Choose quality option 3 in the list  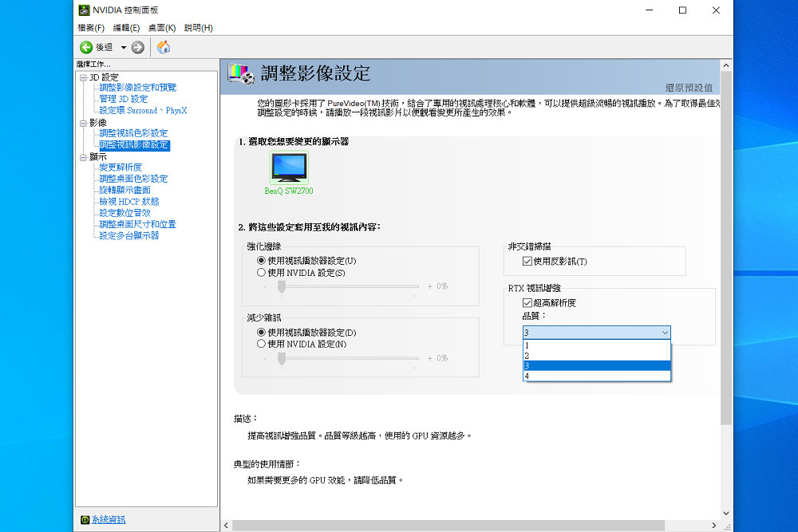596,365
